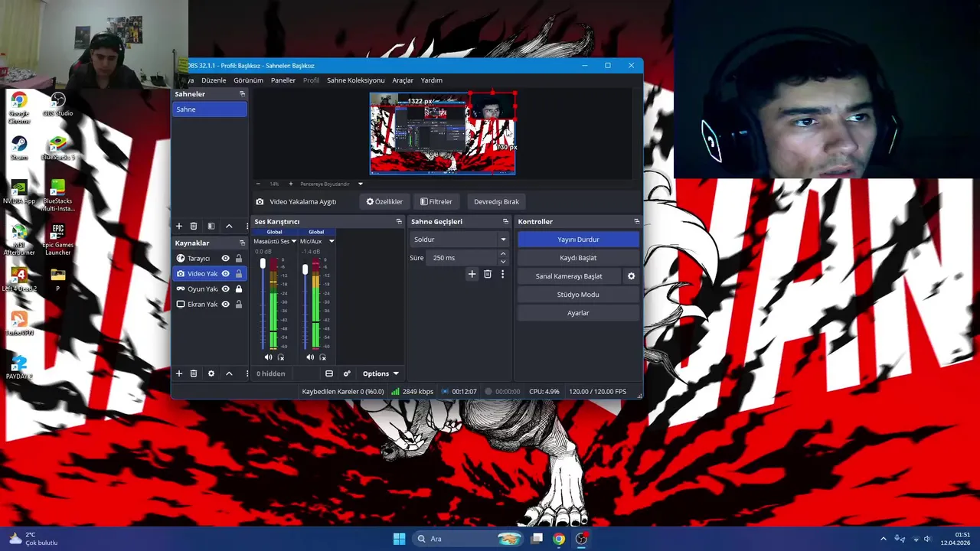Float the Sahne Geçişleri dock panel
The width and height of the screenshot is (980, 551).
click(505, 222)
